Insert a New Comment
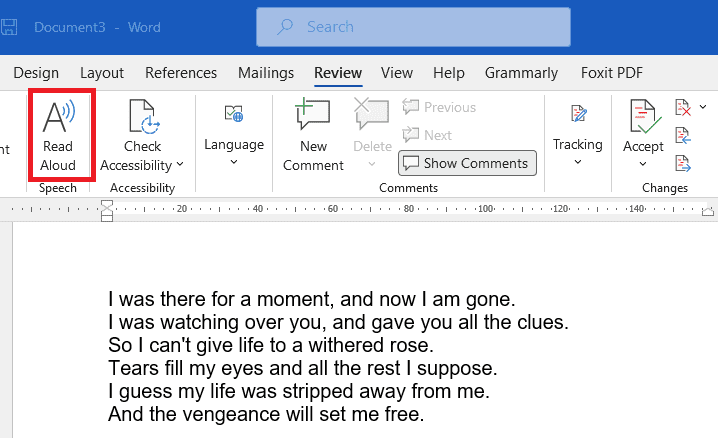This screenshot has width=718, height=438. coord(313,134)
